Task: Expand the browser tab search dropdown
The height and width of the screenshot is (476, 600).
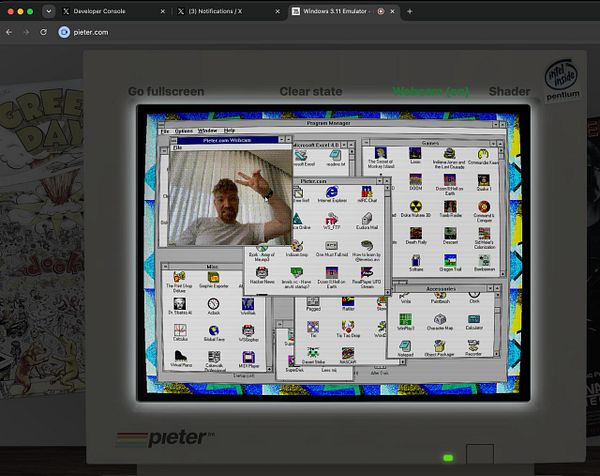Action: click(49, 11)
